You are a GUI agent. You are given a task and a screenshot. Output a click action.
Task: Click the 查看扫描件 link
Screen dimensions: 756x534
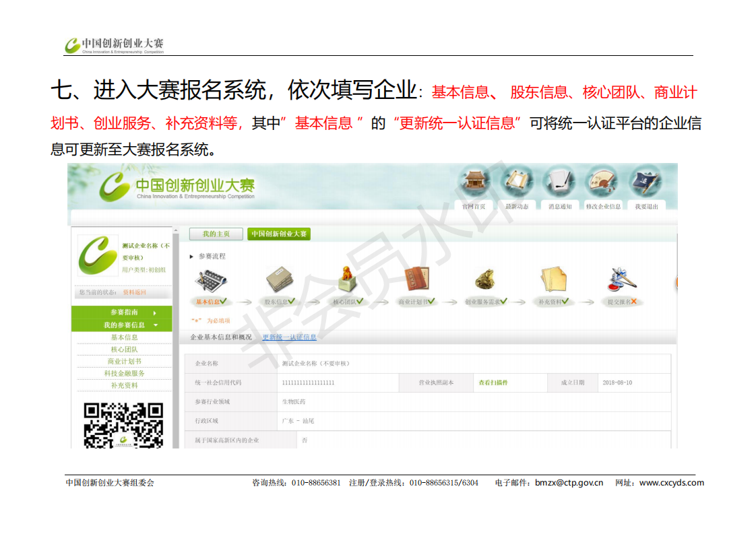[493, 382]
